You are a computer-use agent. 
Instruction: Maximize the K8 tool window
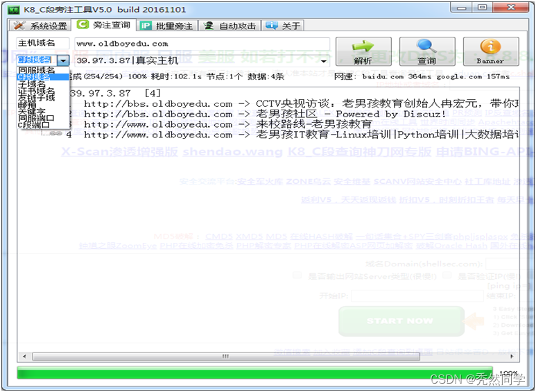(x=482, y=8)
